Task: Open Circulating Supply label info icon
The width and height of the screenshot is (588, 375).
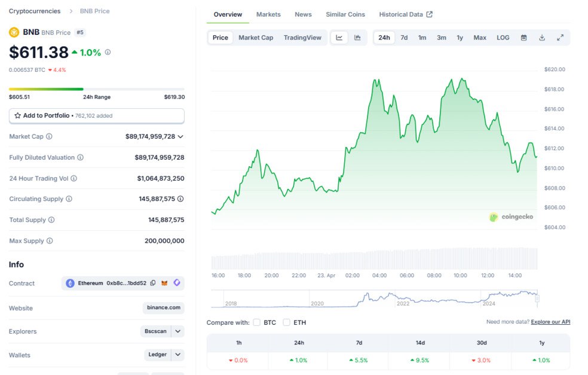Action: point(69,199)
